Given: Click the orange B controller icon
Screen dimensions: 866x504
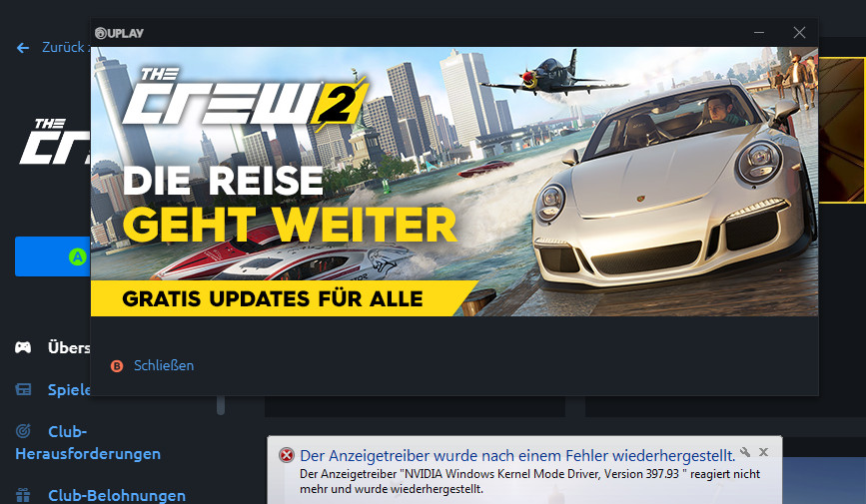Looking at the screenshot, I should [x=117, y=366].
